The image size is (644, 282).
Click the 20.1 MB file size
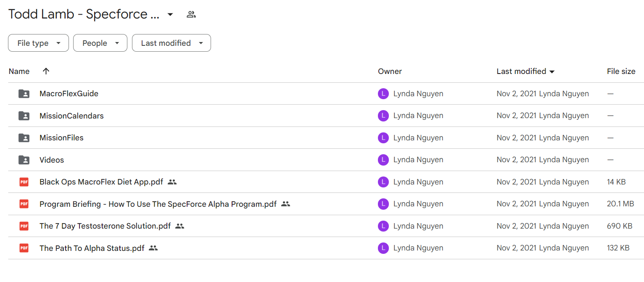click(x=620, y=204)
